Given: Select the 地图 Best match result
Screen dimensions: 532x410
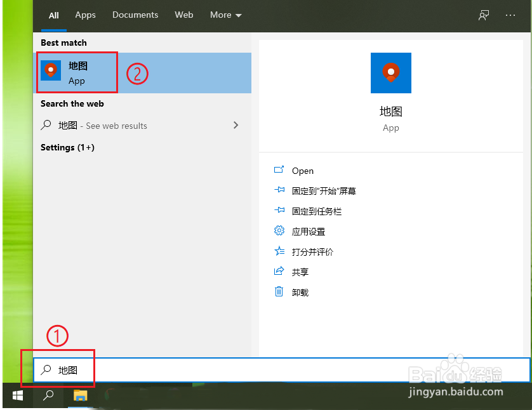Looking at the screenshot, I should point(76,70).
